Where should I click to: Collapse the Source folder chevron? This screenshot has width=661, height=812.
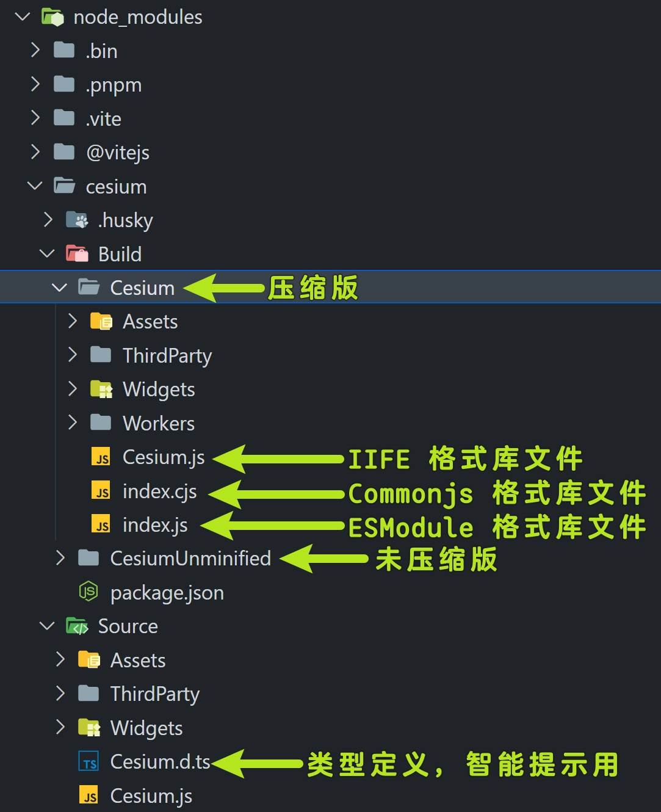(x=47, y=626)
